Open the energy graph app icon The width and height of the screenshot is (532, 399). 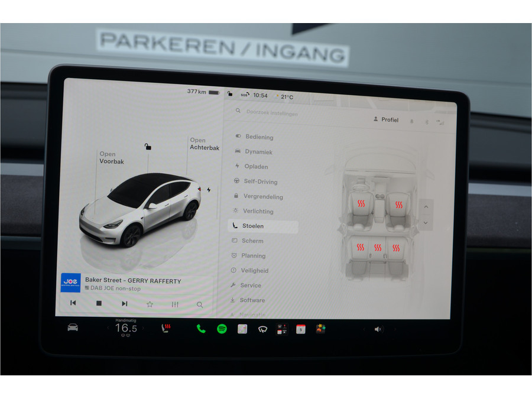(x=242, y=329)
